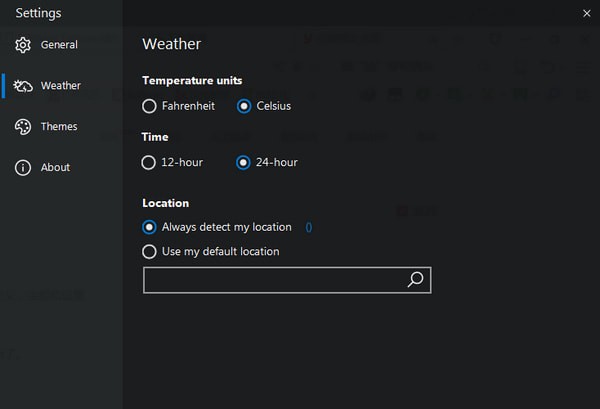This screenshot has height=409, width=600.
Task: Click the Themes palette icon
Action: coord(23,127)
